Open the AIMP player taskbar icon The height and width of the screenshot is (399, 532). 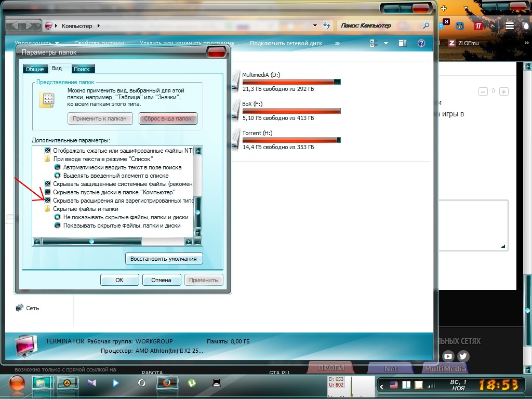pyautogui.click(x=67, y=383)
